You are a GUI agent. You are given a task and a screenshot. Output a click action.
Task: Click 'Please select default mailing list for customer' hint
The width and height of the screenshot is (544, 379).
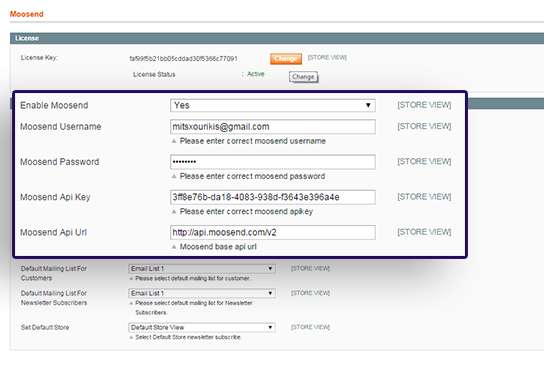193,278
